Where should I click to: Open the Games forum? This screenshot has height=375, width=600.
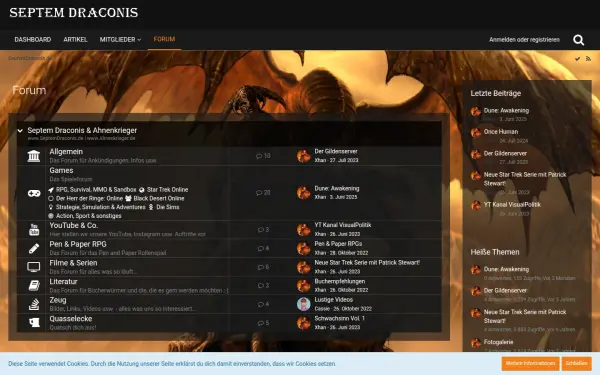tap(61, 170)
